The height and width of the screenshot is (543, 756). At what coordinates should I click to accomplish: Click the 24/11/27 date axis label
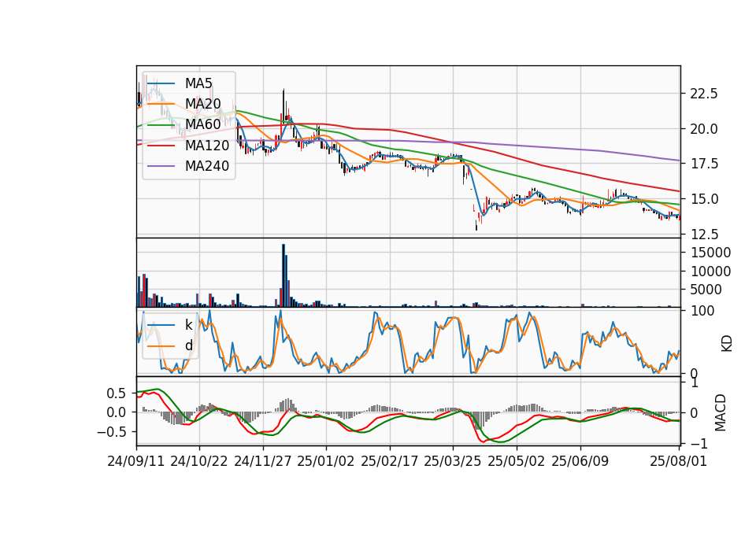(x=263, y=461)
